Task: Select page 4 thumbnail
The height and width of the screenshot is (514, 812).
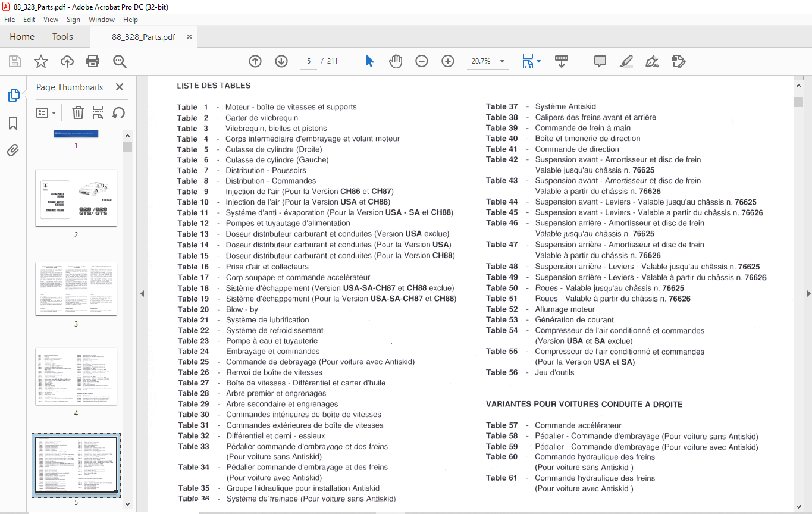Action: click(76, 376)
